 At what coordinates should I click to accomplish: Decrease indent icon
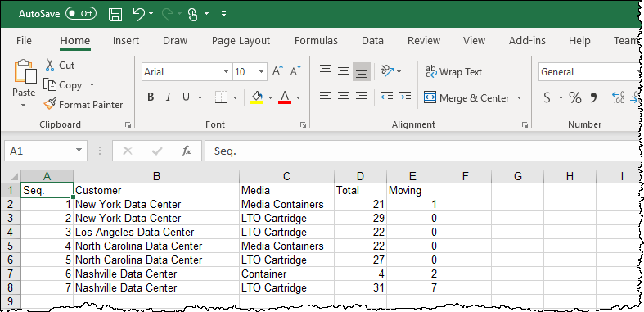(387, 97)
